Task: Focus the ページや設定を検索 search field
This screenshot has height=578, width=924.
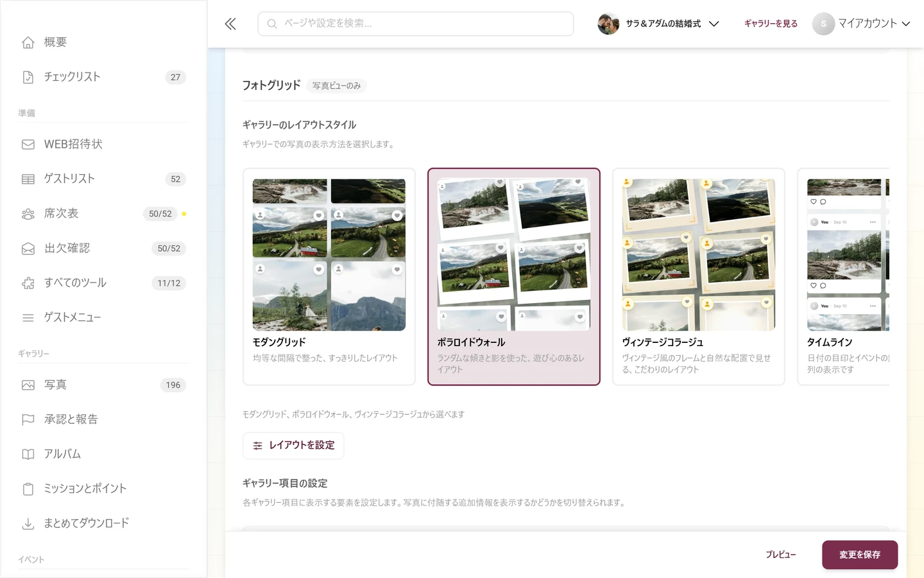Action: [416, 24]
